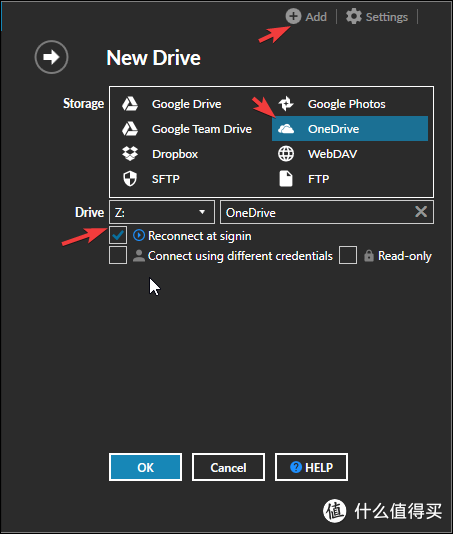Viewport: 453px width, 534px height.
Task: Choose the Dropbox box icon
Action: [x=130, y=154]
